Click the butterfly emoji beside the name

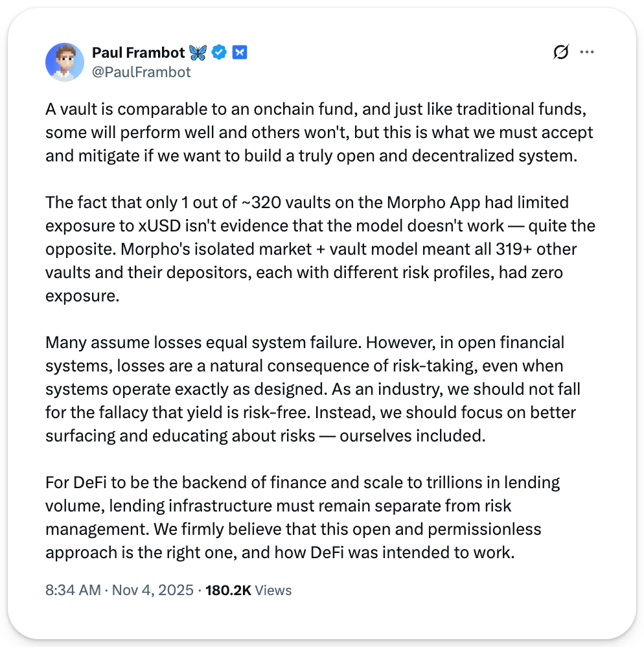tap(197, 53)
